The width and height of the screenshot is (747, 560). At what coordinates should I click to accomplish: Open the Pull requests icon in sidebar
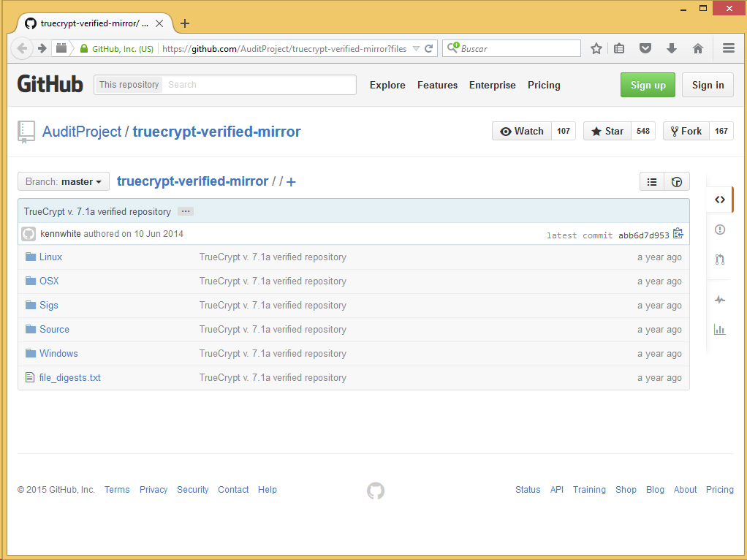pyautogui.click(x=720, y=260)
